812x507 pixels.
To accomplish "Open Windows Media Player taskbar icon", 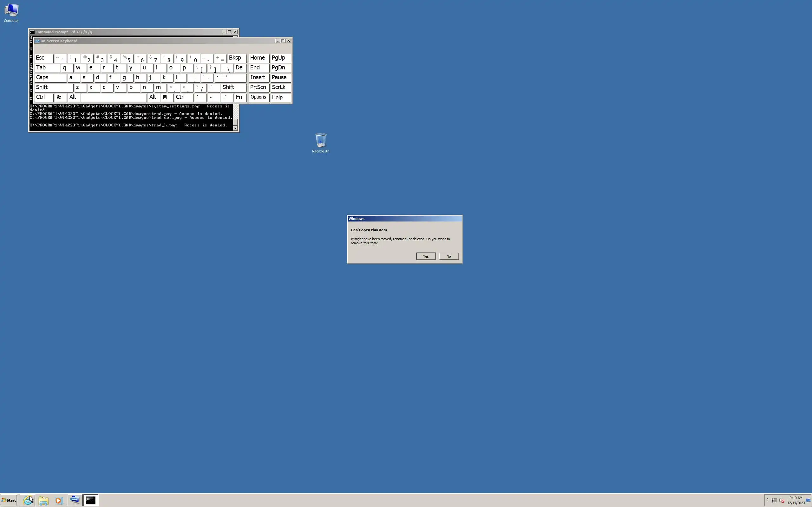I will click(58, 500).
